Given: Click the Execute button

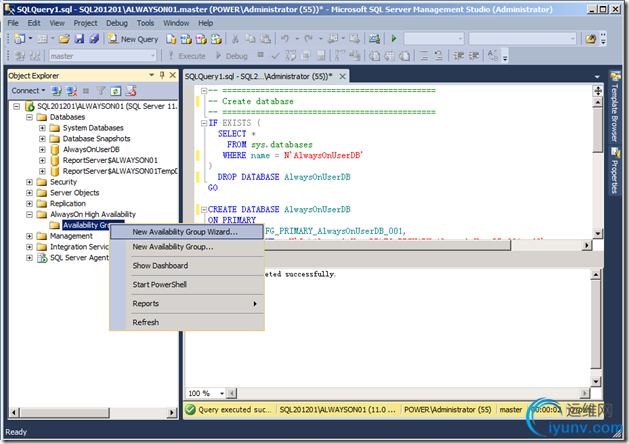Looking at the screenshot, I should 187,56.
